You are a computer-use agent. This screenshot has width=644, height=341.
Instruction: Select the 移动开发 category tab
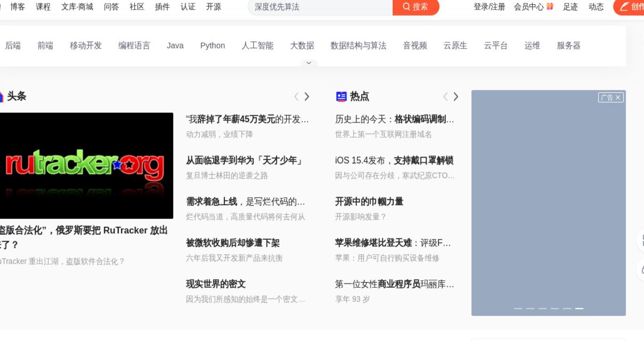pos(86,46)
